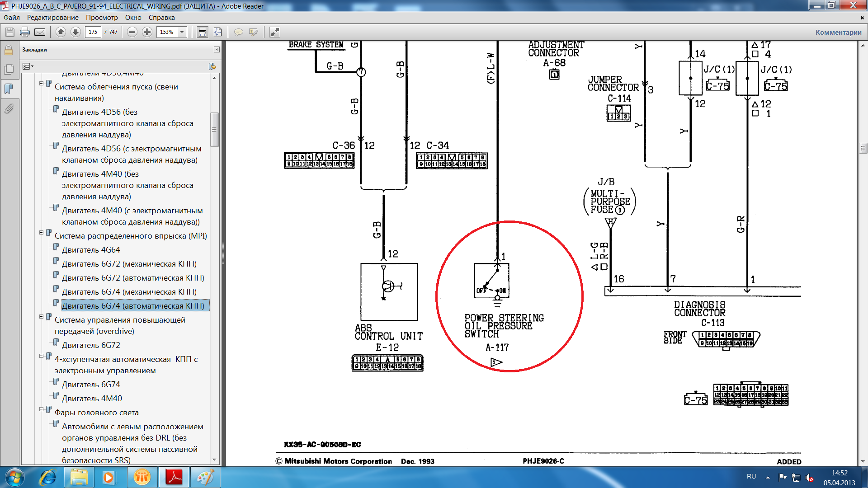Click the page number input field
This screenshot has height=488, width=868.
click(93, 32)
